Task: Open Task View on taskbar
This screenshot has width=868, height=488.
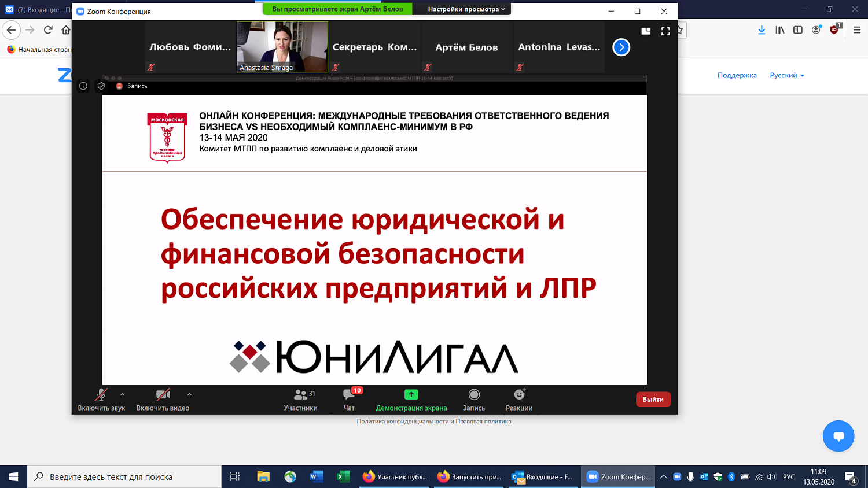Action: 235,477
